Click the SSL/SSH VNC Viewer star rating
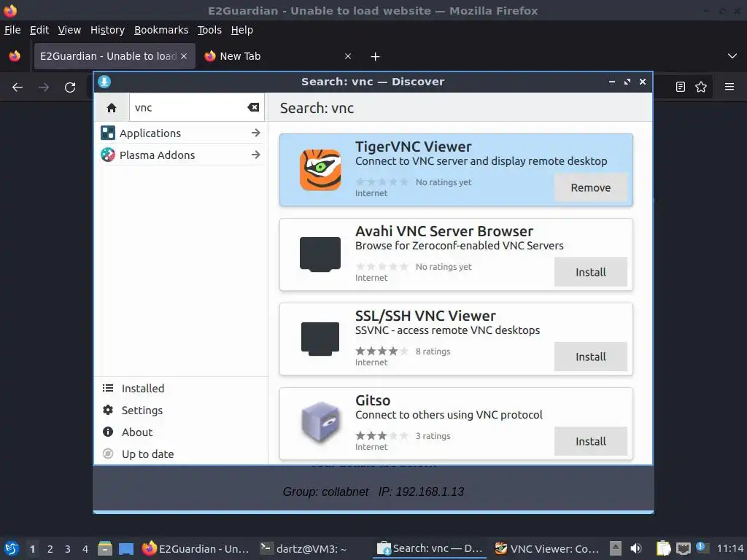The width and height of the screenshot is (747, 560). [382, 351]
